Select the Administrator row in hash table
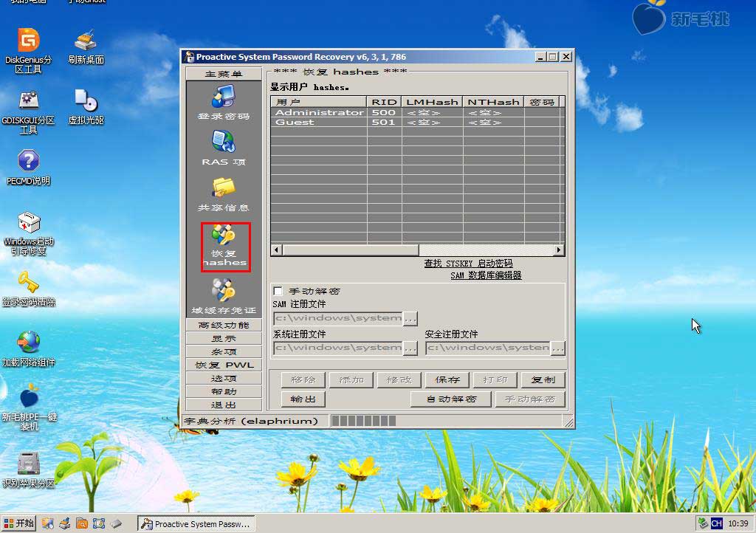 pyautogui.click(x=417, y=112)
